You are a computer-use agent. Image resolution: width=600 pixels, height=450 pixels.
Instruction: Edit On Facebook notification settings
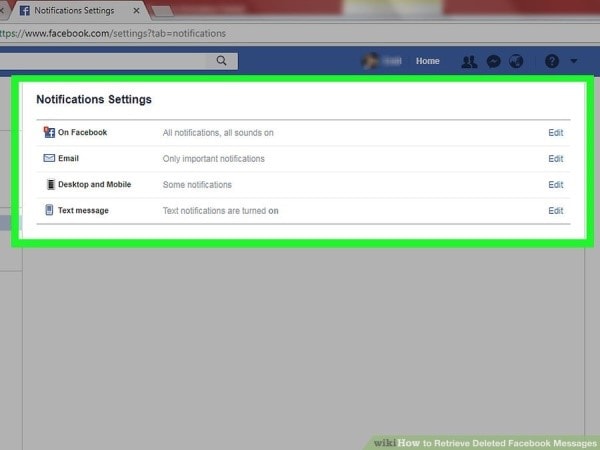click(556, 133)
